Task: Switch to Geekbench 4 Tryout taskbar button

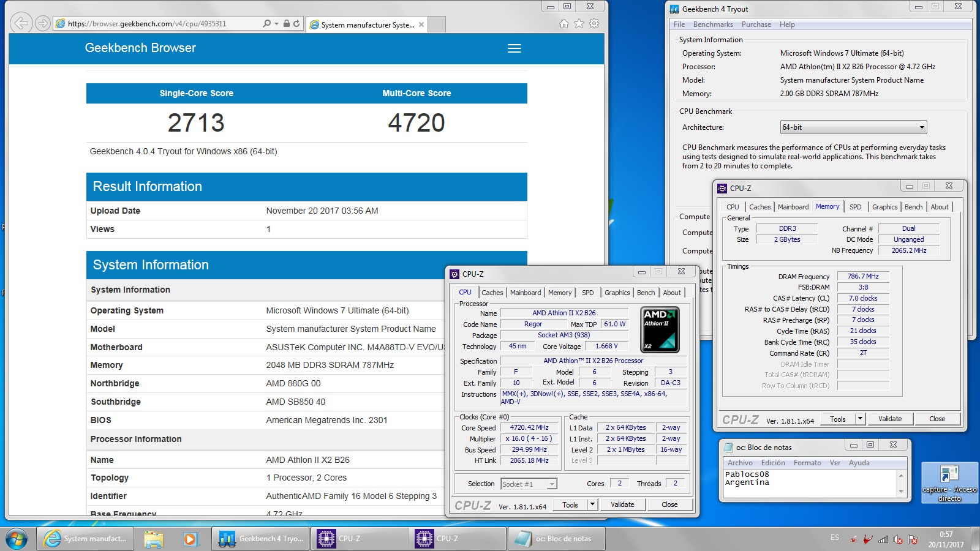Action: [260, 539]
